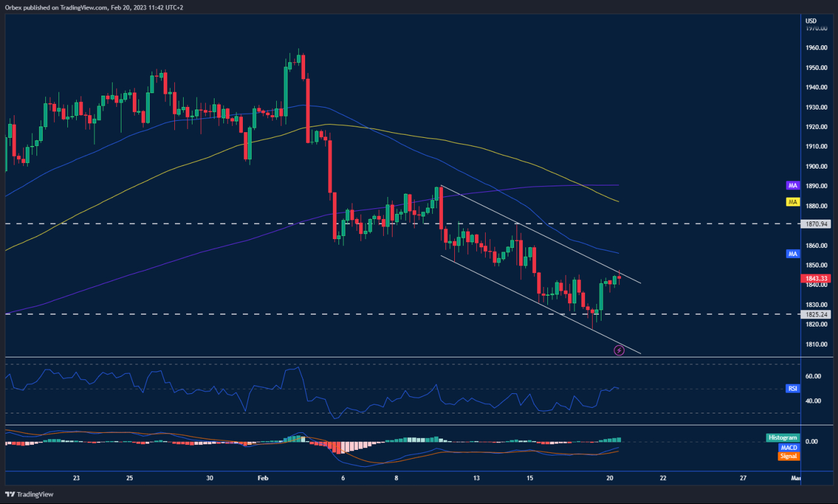
Task: Click the TradingView logo at bottom left
Action: (x=30, y=494)
